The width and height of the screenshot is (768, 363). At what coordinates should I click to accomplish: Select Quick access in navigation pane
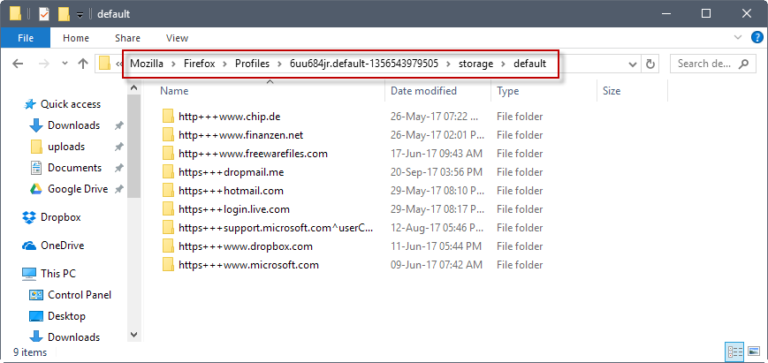tap(62, 104)
